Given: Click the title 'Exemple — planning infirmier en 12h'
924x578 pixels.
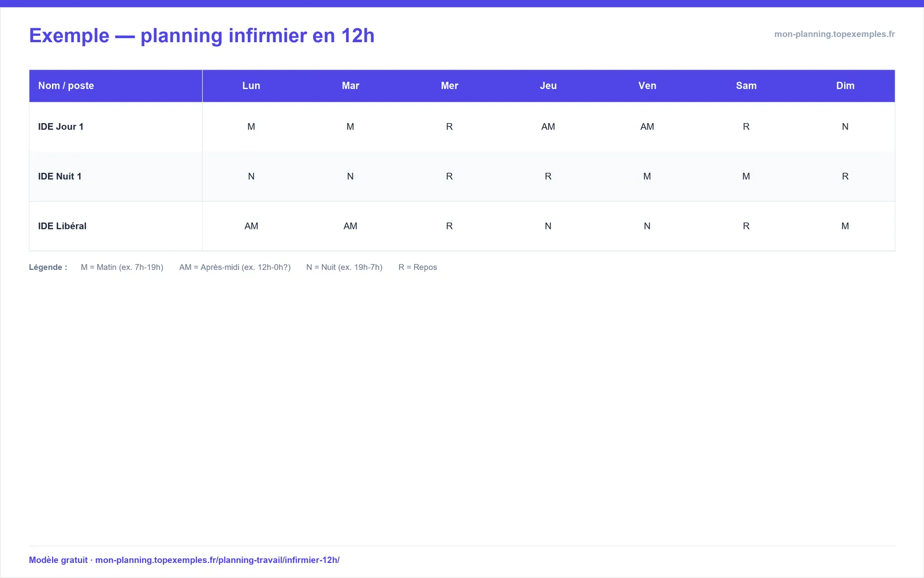Looking at the screenshot, I should (202, 35).
